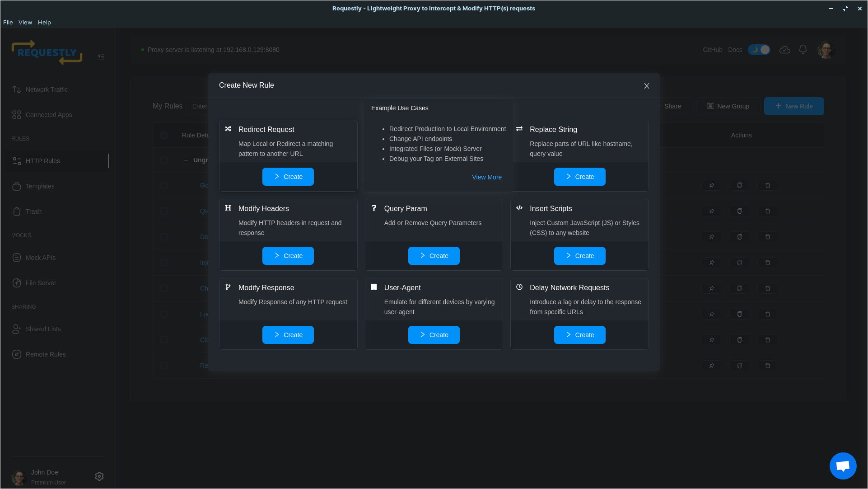
Task: Click the Insert Scripts code icon
Action: pos(519,208)
